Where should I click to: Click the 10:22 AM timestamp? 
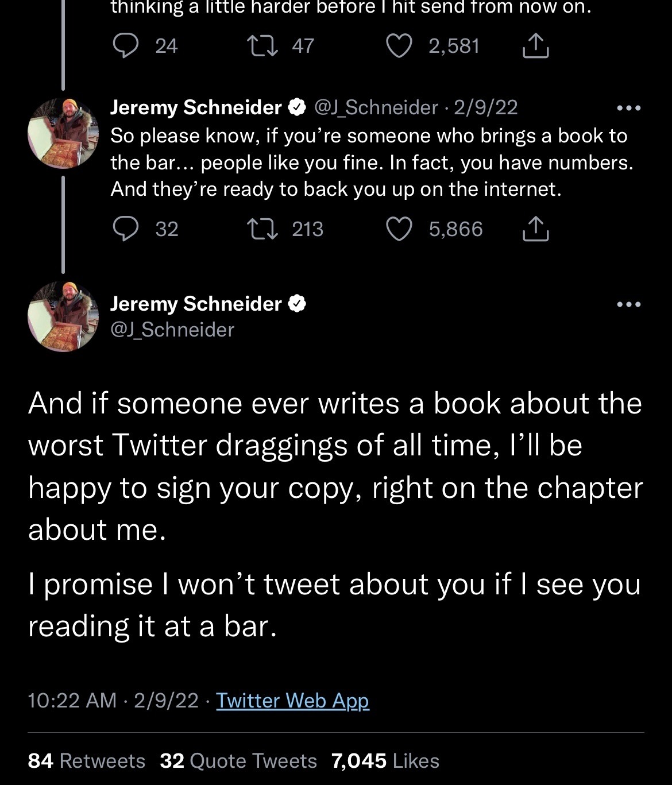click(72, 701)
